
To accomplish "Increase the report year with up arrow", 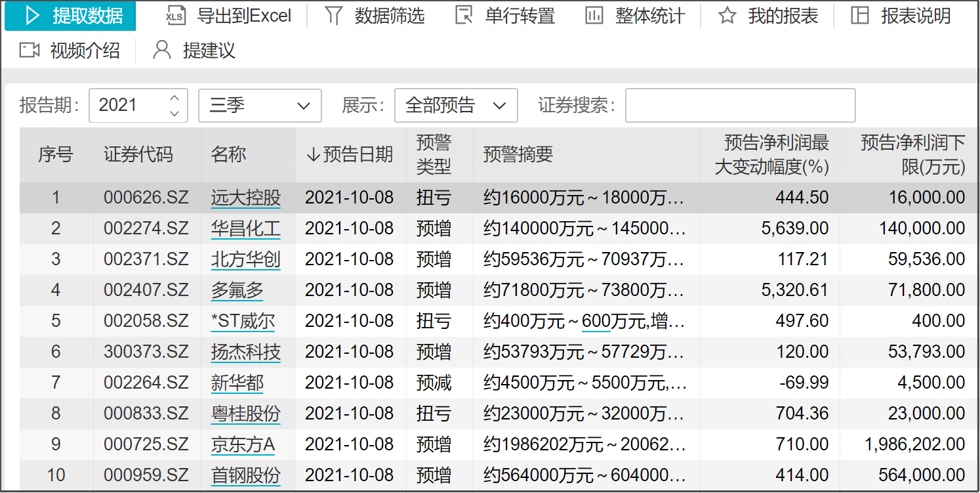I will pyautogui.click(x=174, y=98).
